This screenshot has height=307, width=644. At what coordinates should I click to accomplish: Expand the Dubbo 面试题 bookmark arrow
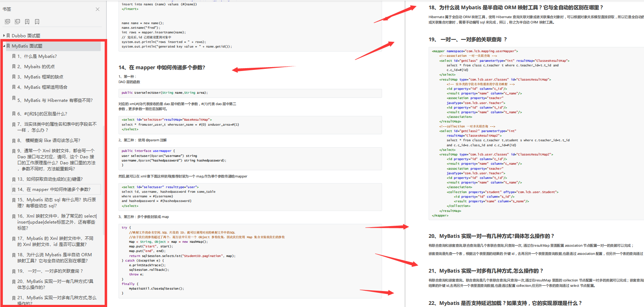click(x=4, y=35)
